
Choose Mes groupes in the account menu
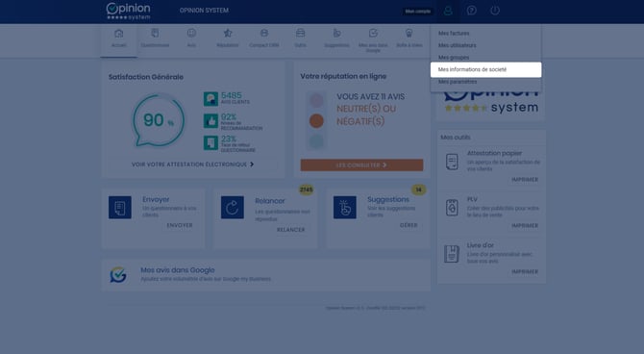click(x=454, y=57)
